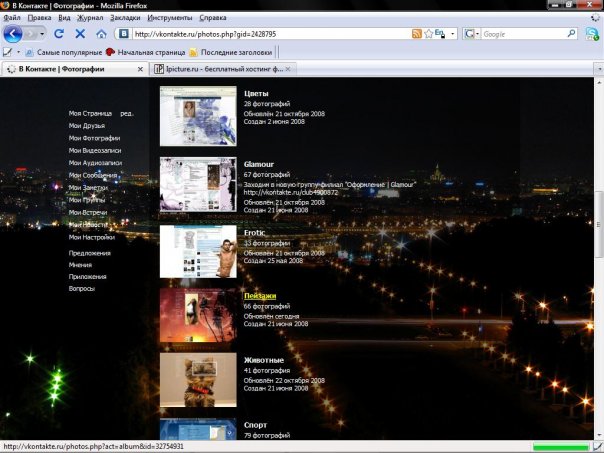
Task: Open Мнения in sidebar
Action: coord(80,265)
